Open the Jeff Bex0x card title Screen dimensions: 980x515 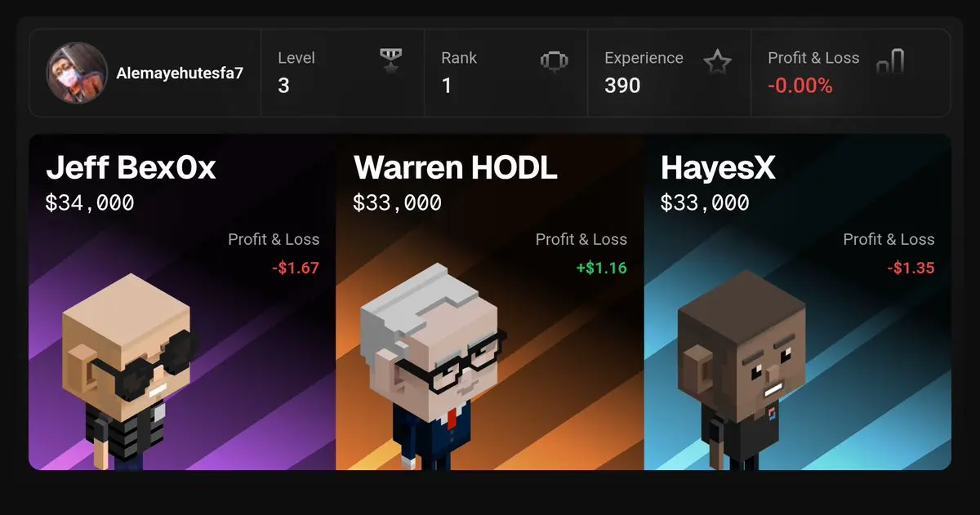(x=131, y=167)
